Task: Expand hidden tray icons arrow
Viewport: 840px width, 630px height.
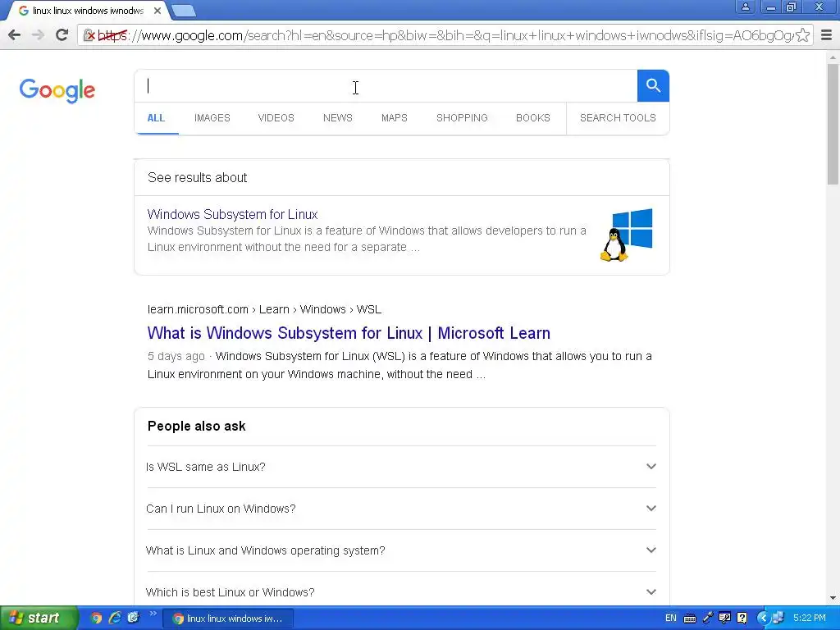Action: [x=763, y=619]
